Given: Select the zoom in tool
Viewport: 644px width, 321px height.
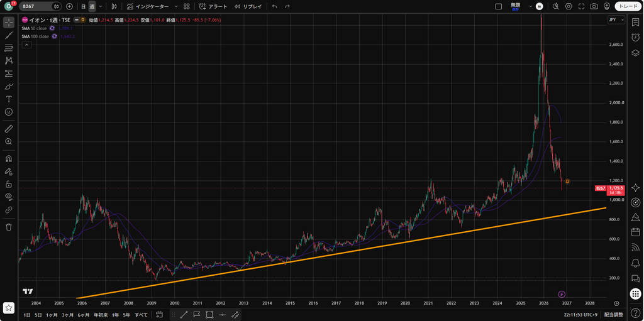Looking at the screenshot, I should pyautogui.click(x=9, y=141).
